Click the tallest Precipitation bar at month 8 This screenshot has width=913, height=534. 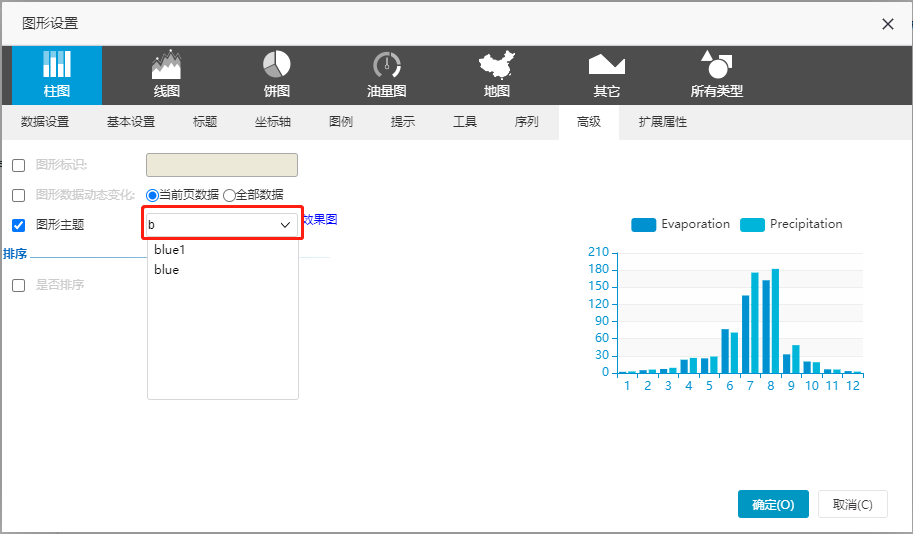[x=775, y=321]
